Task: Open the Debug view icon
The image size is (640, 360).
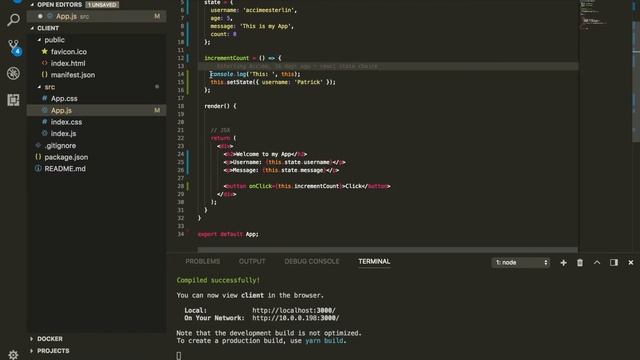Action: click(13, 73)
